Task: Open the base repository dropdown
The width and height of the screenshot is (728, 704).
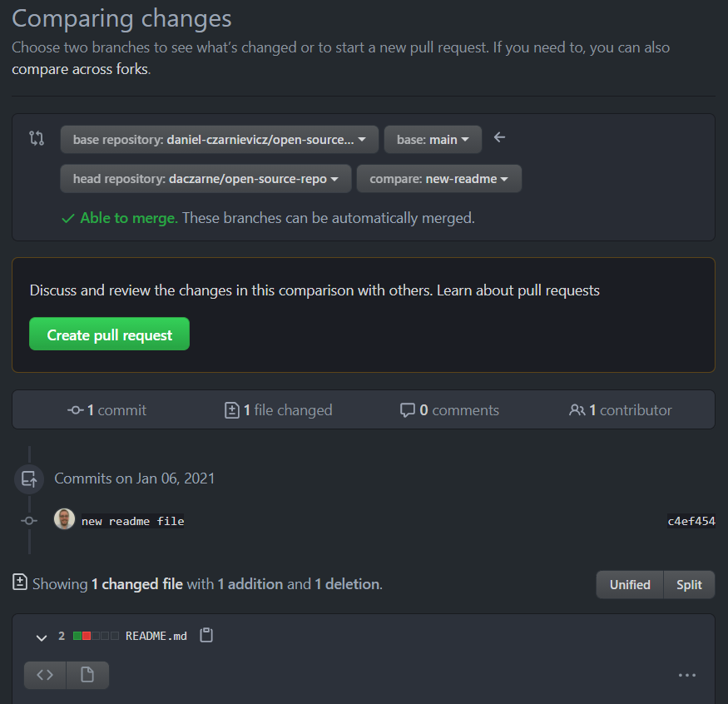Action: (x=220, y=140)
